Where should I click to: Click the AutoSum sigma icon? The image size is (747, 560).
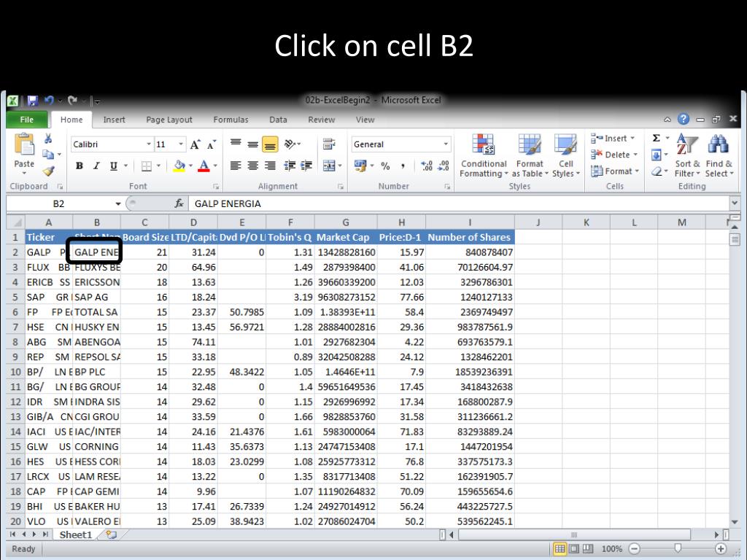(x=657, y=139)
